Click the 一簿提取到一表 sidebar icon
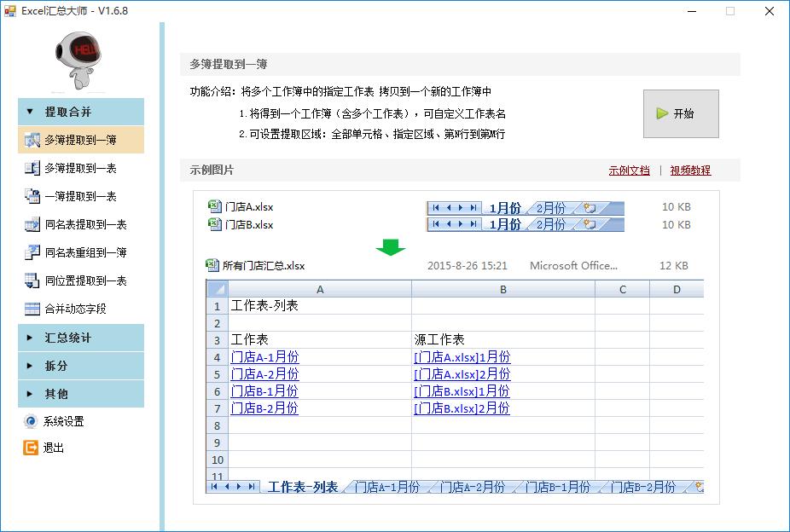Viewport: 790px width, 532px height. [32, 196]
